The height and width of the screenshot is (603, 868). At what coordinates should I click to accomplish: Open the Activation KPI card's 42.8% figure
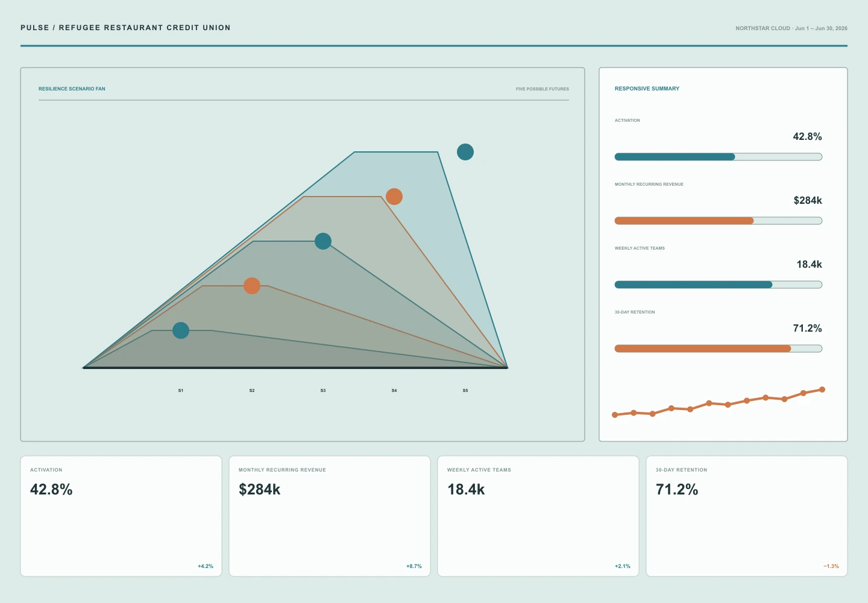click(51, 490)
